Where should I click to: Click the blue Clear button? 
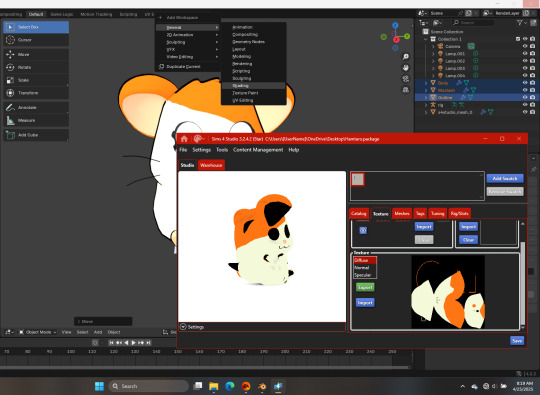tap(468, 240)
